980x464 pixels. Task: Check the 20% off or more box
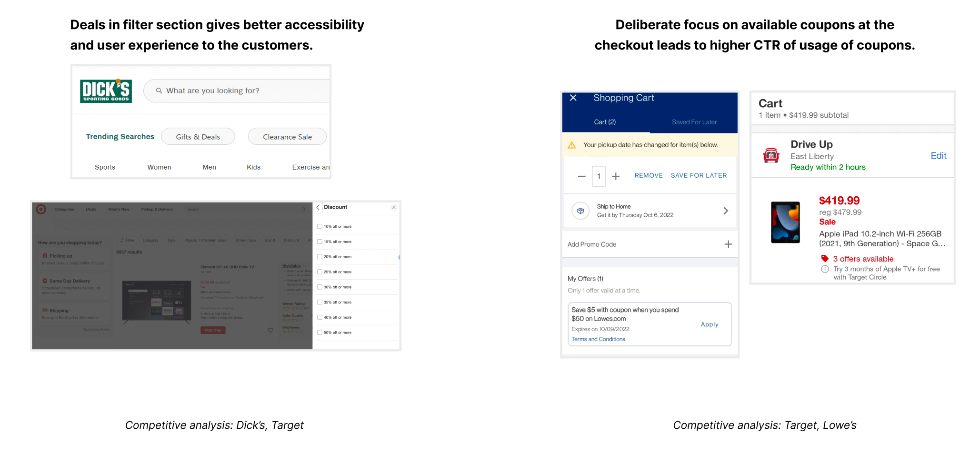click(320, 257)
